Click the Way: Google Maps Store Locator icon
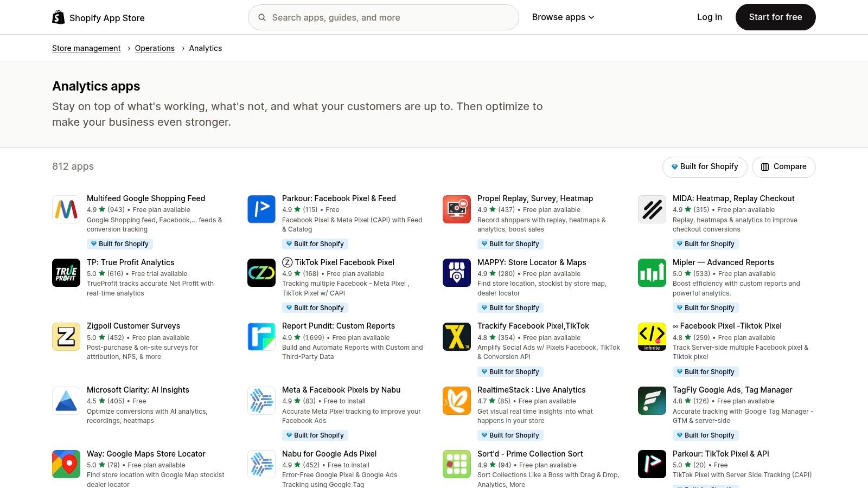 (66, 464)
